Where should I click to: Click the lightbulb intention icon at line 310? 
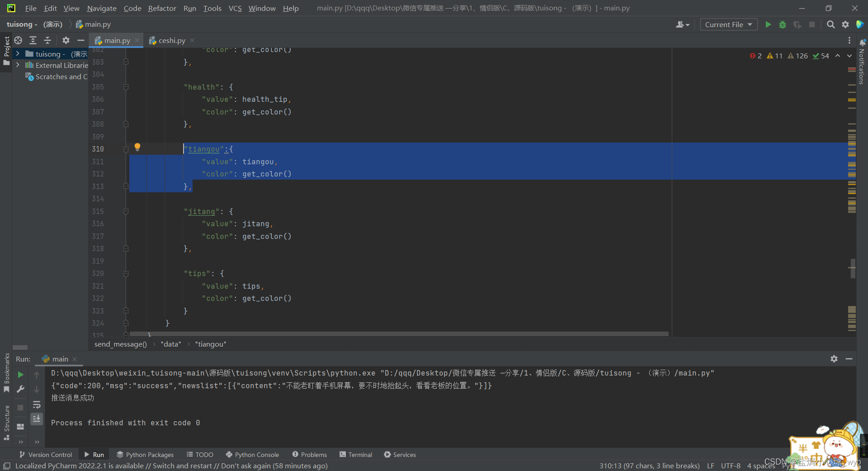click(137, 147)
